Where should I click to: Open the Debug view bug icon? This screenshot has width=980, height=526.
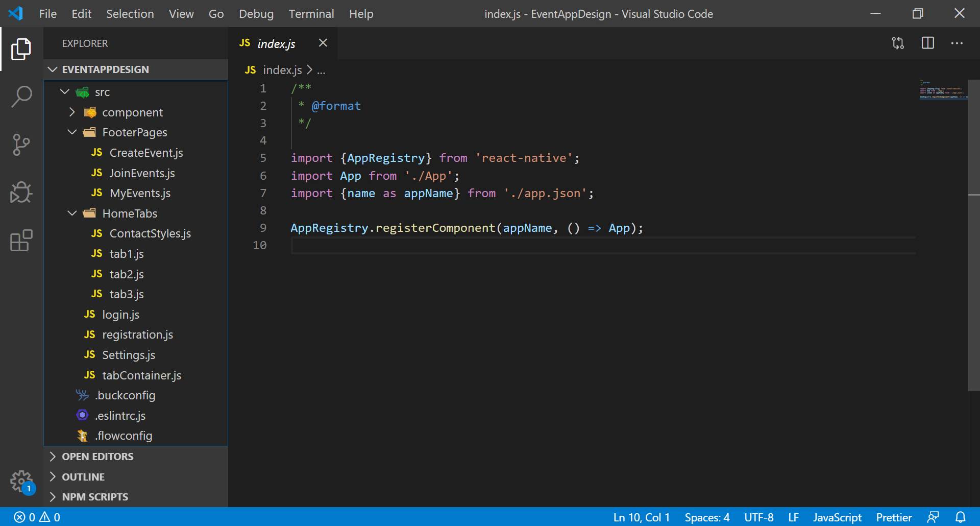[x=21, y=193]
